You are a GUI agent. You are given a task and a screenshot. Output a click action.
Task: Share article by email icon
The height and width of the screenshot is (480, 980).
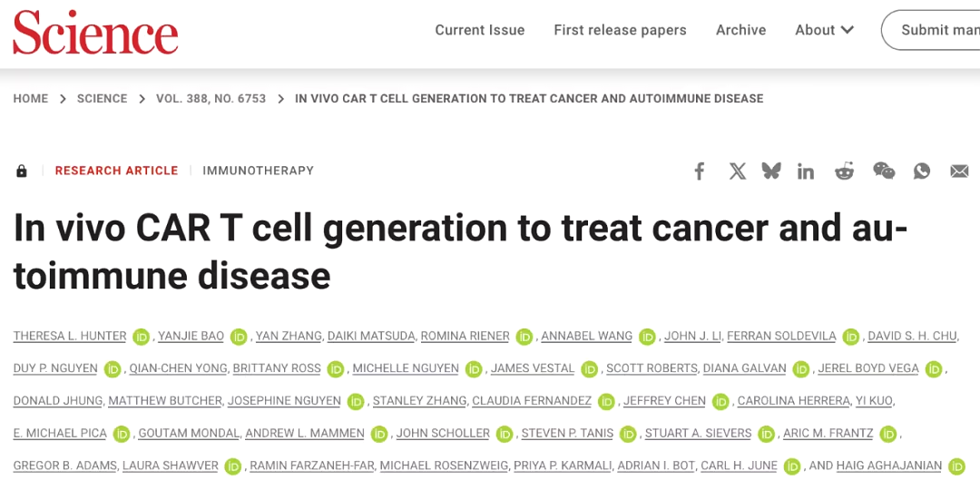[x=959, y=171]
